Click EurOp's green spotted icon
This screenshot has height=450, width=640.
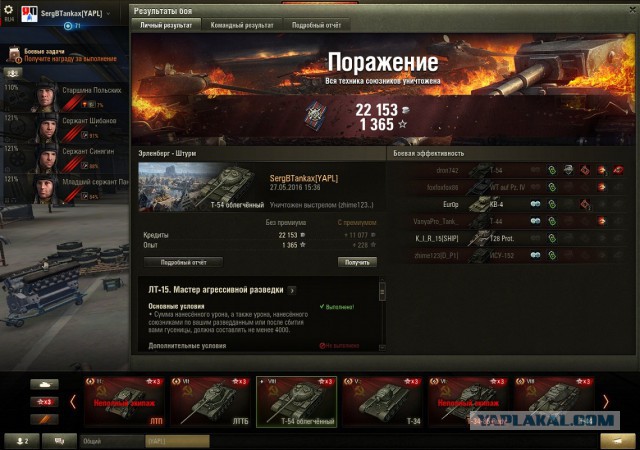tap(552, 204)
